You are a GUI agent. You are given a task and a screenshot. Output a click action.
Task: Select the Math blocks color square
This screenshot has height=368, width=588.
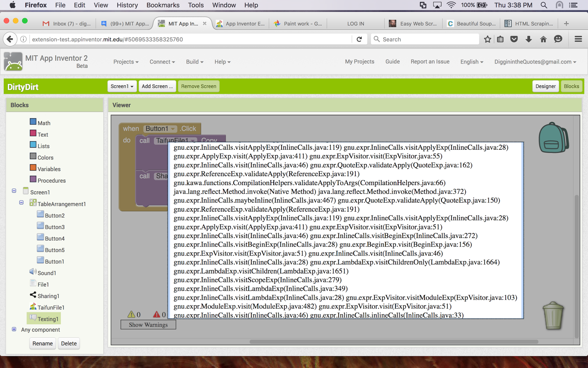(x=33, y=122)
